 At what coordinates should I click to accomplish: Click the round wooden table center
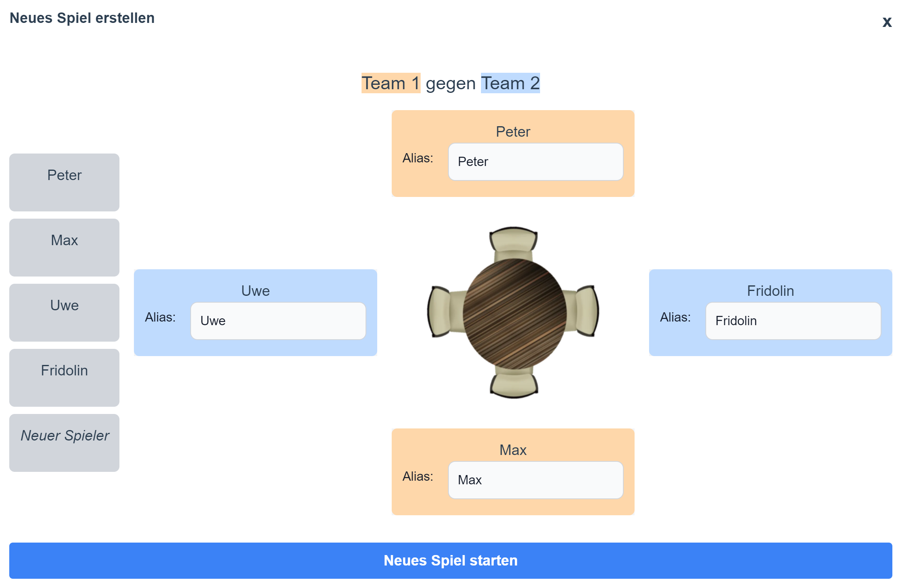pyautogui.click(x=514, y=313)
